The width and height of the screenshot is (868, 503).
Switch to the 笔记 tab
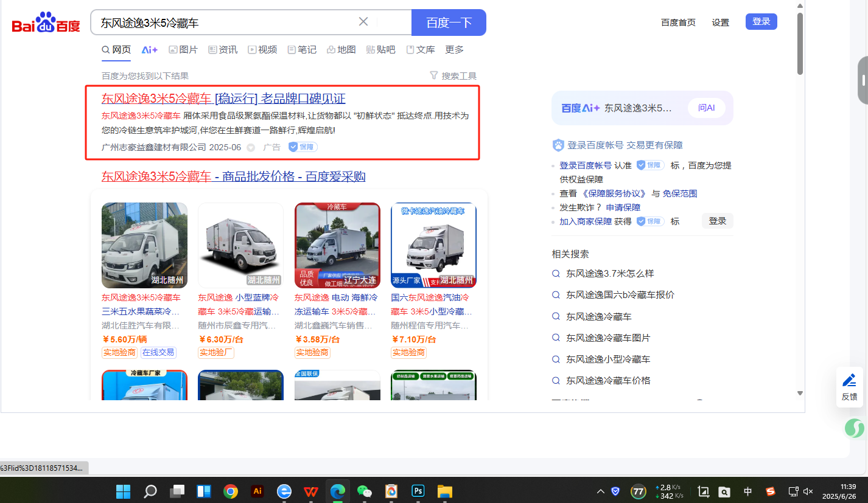302,50
